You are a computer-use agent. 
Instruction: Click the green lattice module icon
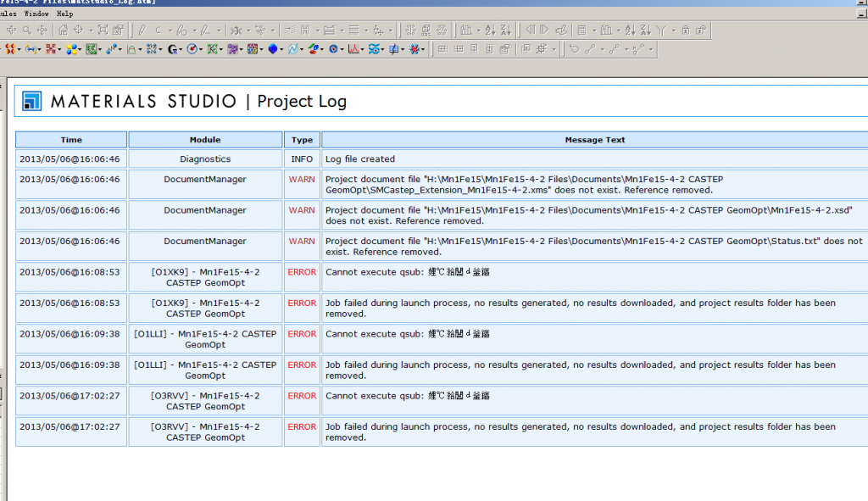click(92, 49)
